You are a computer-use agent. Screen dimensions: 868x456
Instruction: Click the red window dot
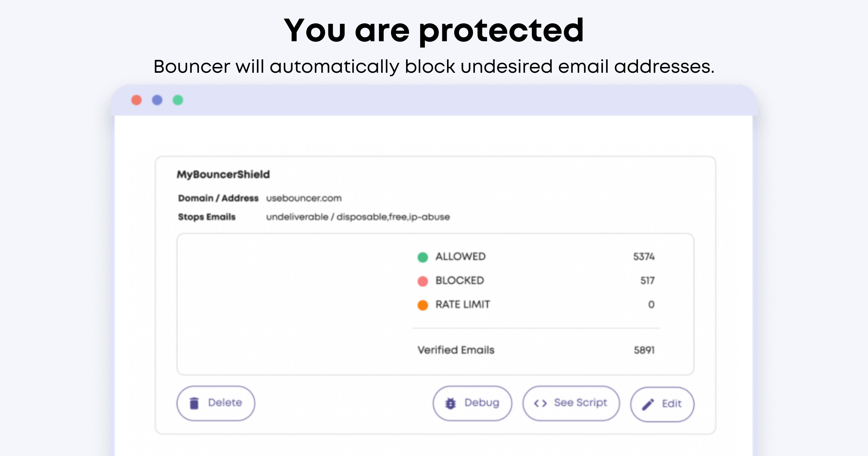click(136, 100)
